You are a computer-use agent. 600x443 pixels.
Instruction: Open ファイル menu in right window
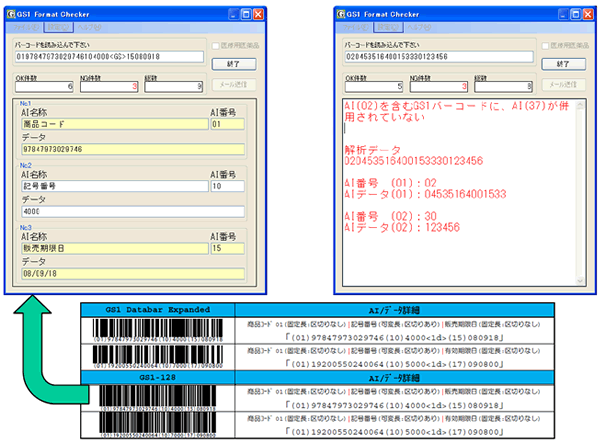point(356,27)
